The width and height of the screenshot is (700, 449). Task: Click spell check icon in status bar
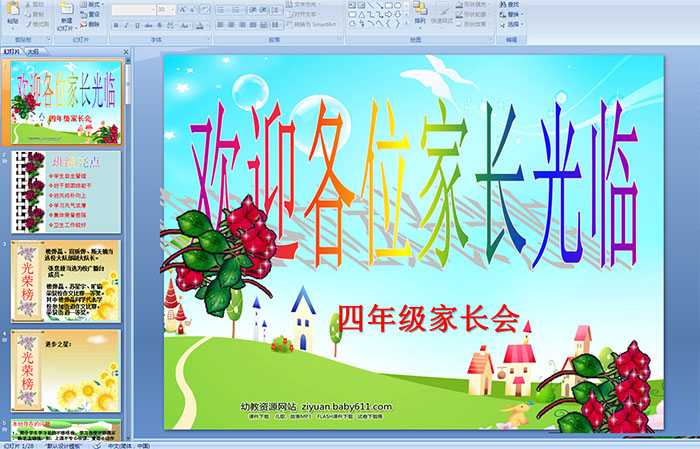[x=97, y=445]
